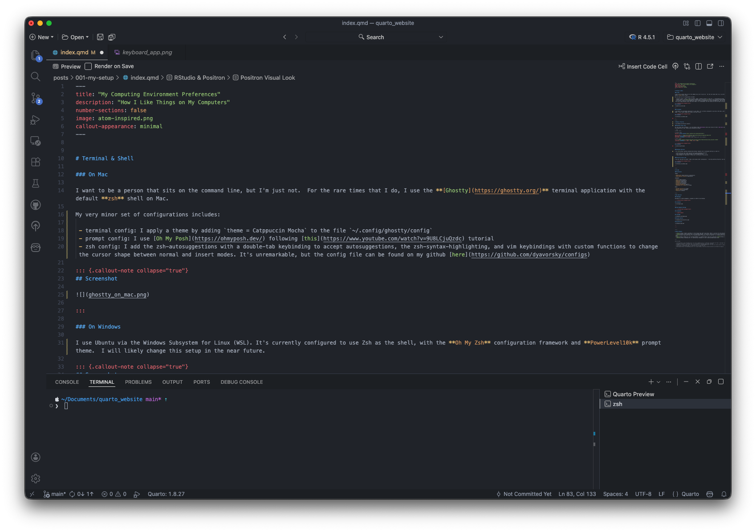The width and height of the screenshot is (756, 532).
Task: Open the Testing flask view
Action: (36, 183)
